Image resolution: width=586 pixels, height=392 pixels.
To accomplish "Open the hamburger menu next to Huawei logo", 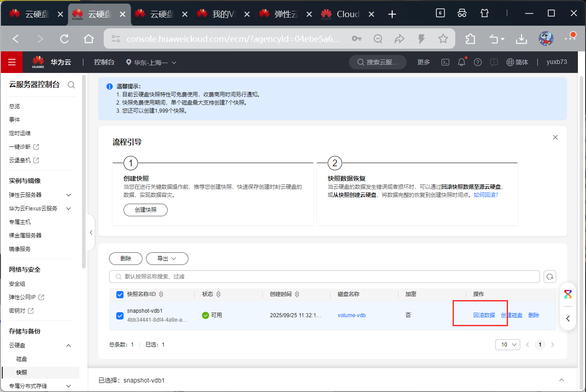I will [x=12, y=62].
